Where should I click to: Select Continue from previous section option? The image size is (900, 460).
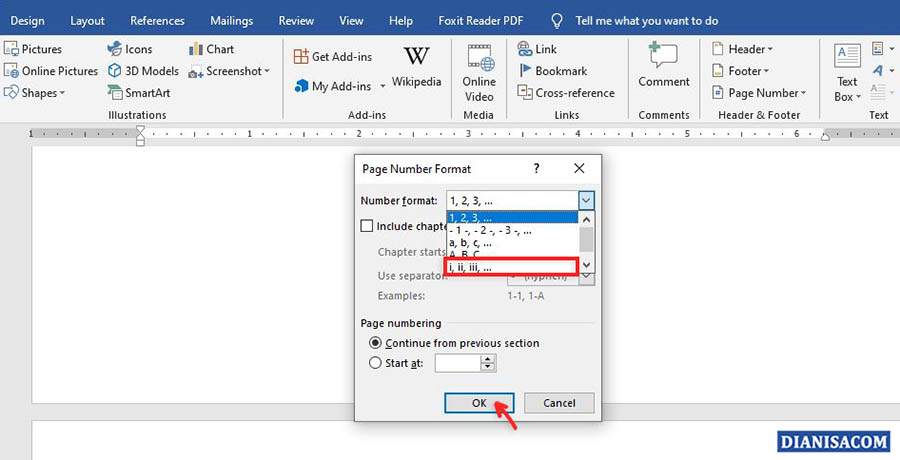pyautogui.click(x=376, y=343)
